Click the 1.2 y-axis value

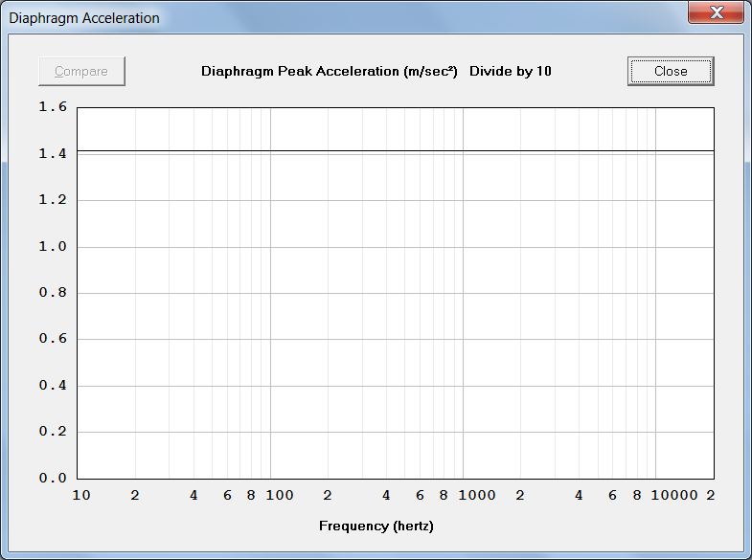[53, 200]
